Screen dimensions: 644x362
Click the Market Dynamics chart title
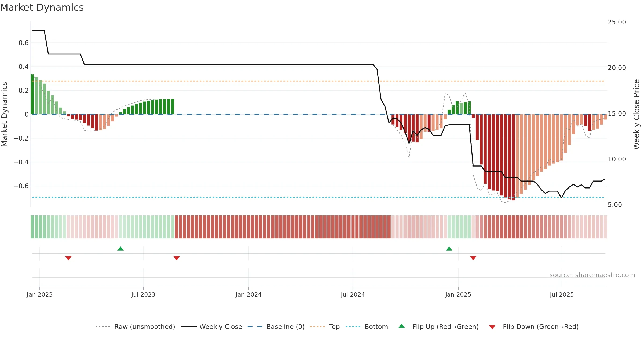(42, 8)
